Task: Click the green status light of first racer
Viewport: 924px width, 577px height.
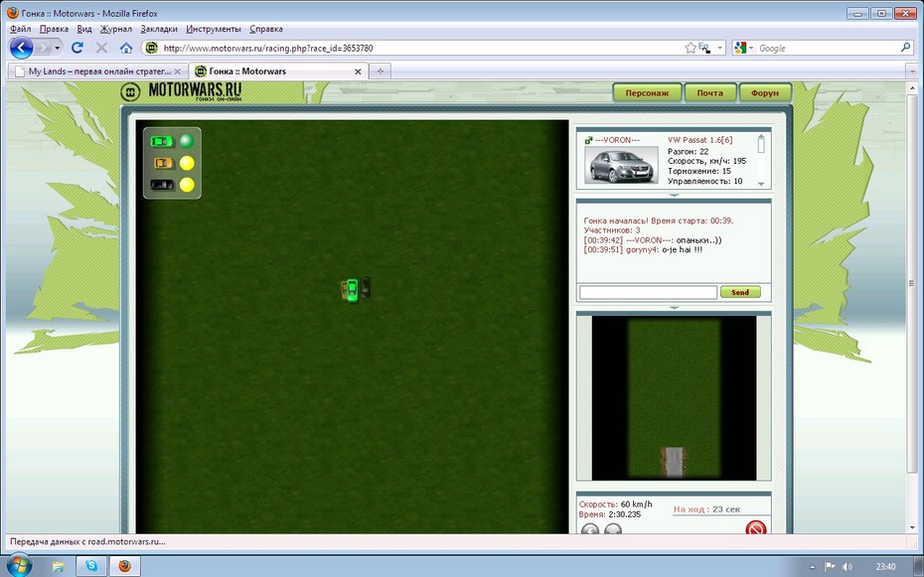Action: 186,141
